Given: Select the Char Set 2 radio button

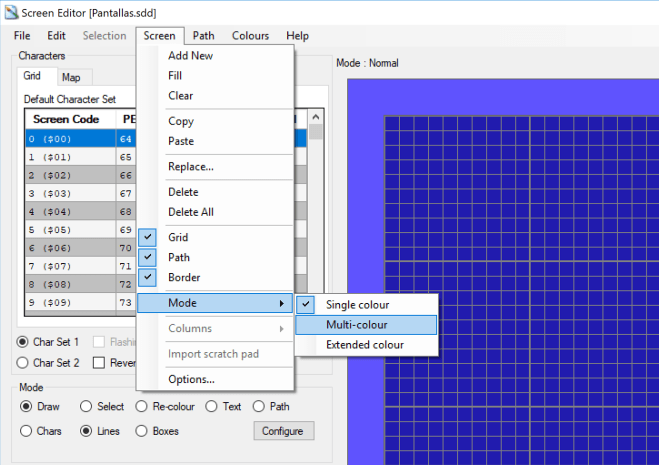Looking at the screenshot, I should click(25, 363).
